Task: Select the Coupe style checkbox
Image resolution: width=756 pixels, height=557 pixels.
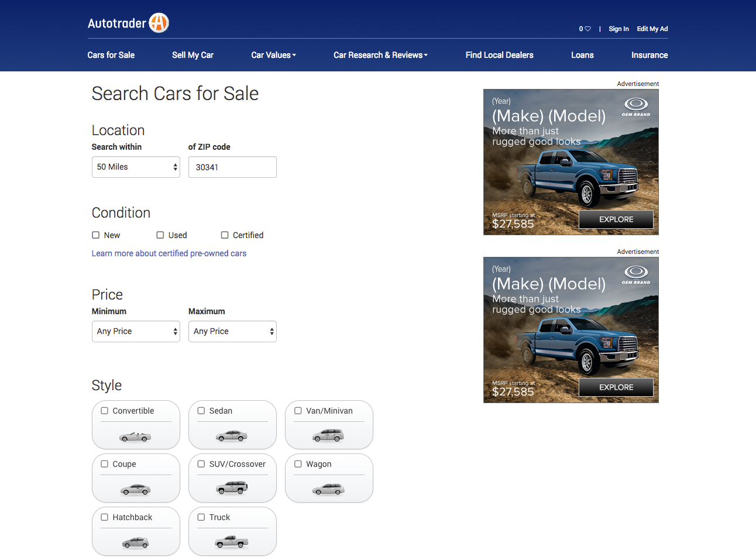Action: tap(104, 464)
